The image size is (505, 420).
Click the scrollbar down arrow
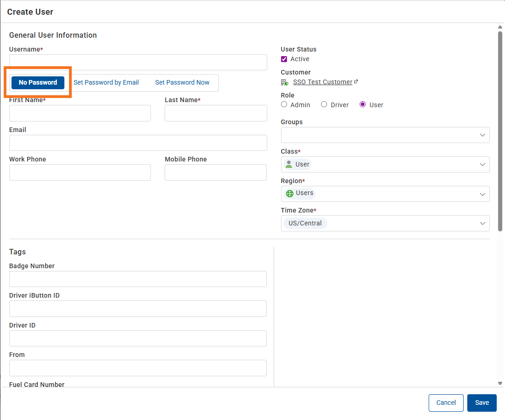pos(500,383)
